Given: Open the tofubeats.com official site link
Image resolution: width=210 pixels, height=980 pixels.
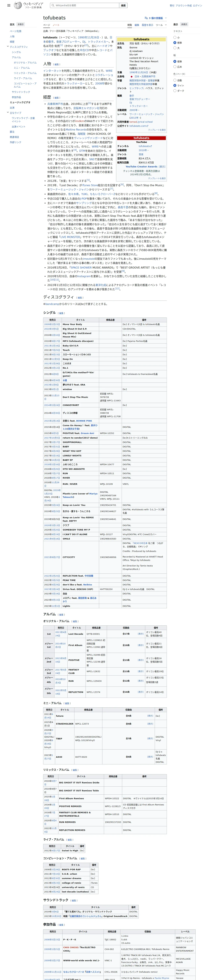Looking at the screenshot, I should 138,126.
